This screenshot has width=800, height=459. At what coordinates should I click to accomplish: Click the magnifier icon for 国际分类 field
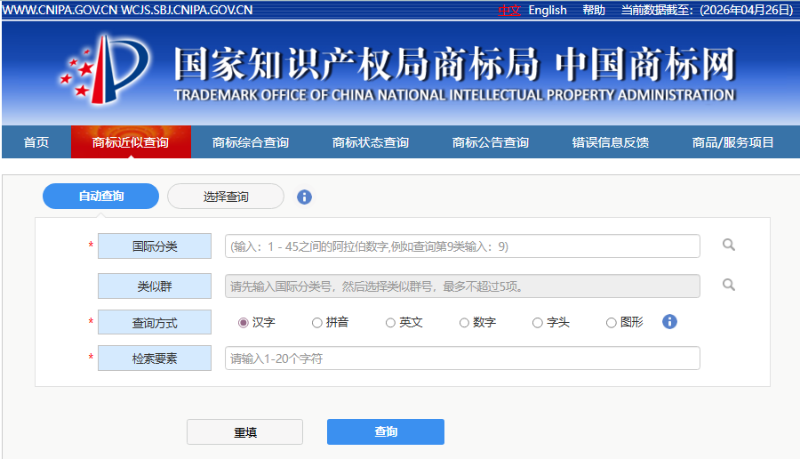coord(729,245)
